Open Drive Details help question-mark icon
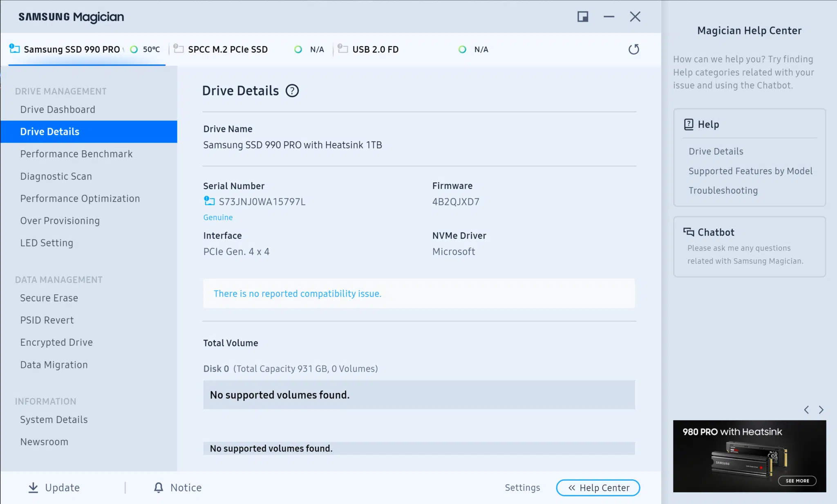The width and height of the screenshot is (837, 504). (x=292, y=91)
